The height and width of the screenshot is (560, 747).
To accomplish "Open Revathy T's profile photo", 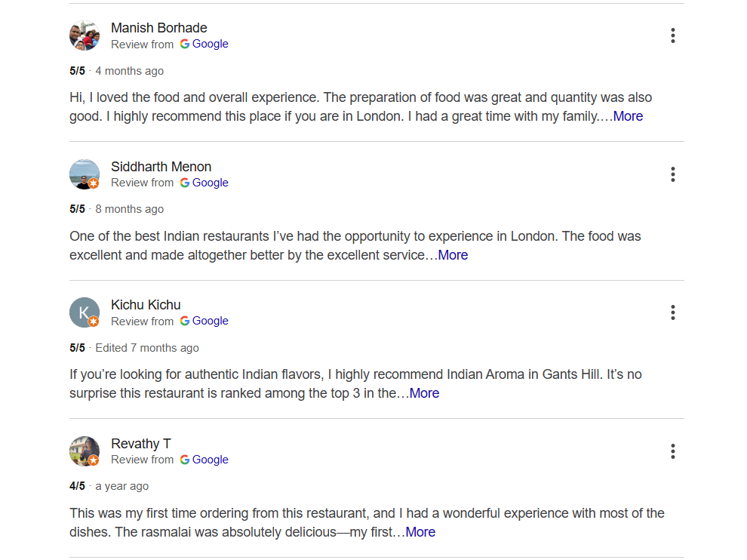I will point(85,451).
